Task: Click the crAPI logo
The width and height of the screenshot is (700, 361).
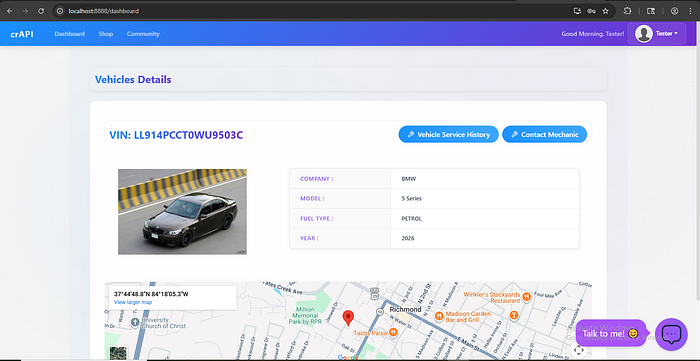Action: click(22, 34)
